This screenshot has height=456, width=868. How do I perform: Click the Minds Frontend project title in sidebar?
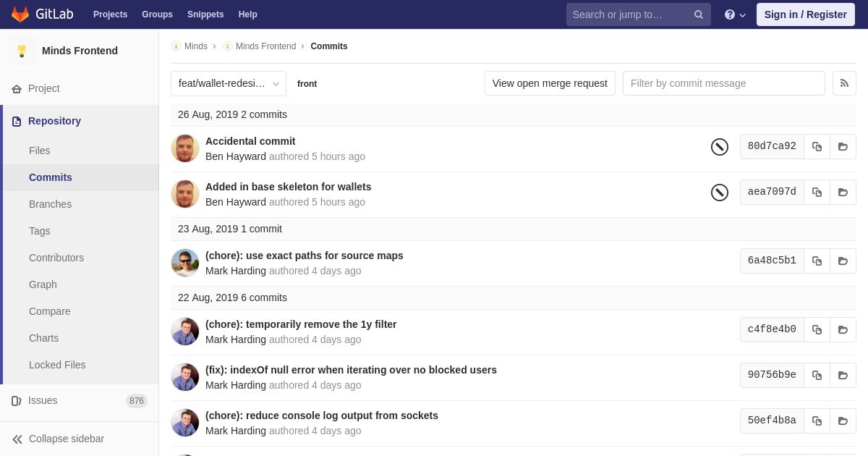80,51
